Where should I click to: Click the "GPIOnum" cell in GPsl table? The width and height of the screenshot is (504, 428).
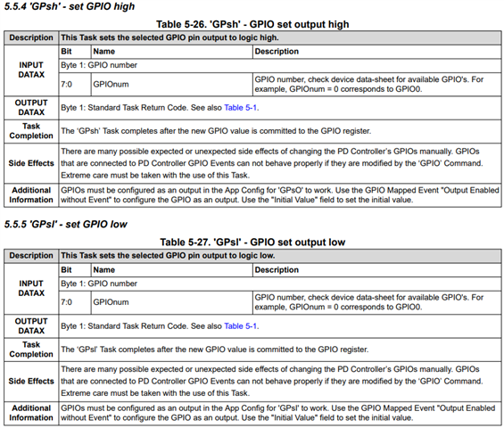111,302
